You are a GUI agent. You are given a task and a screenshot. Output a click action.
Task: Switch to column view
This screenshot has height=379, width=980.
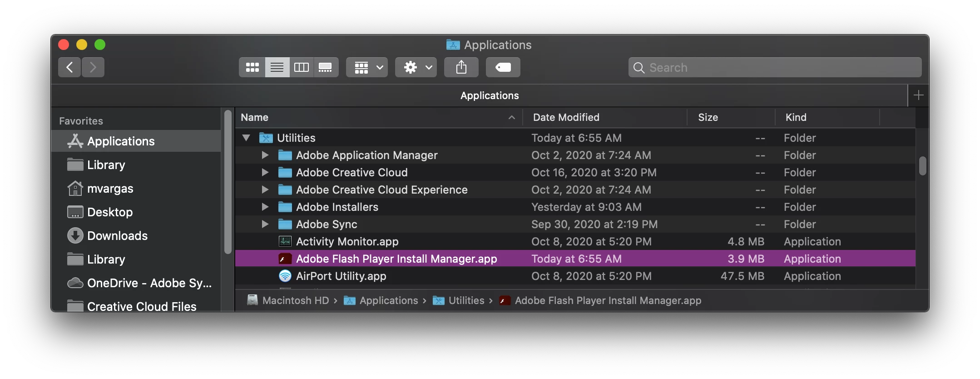pos(302,67)
